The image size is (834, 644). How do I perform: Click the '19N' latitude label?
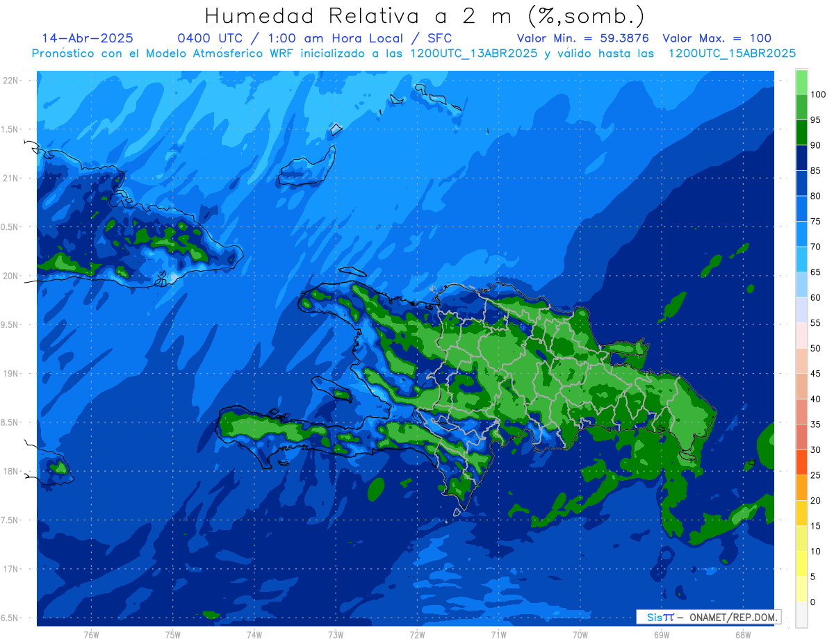coord(11,374)
